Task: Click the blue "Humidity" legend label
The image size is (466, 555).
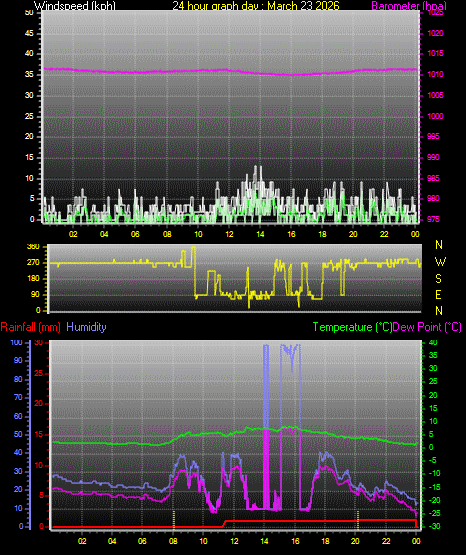Action: (86, 327)
